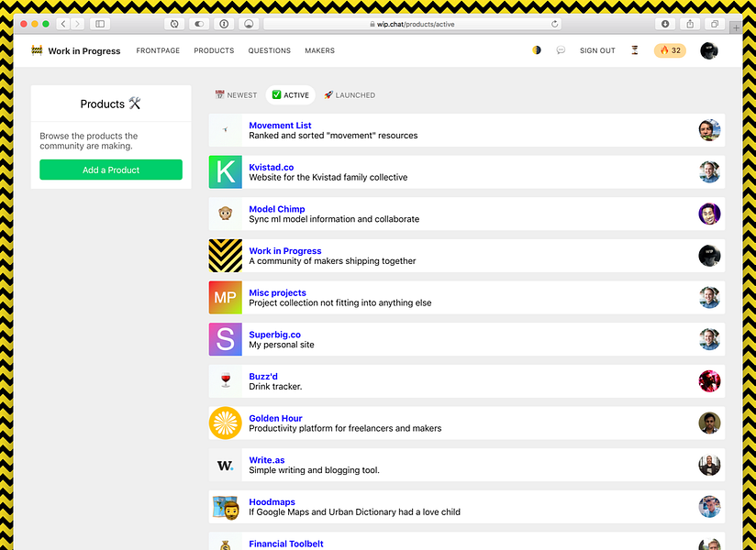Go to FRONTPAGE in navigation
This screenshot has width=756, height=550.
(158, 50)
